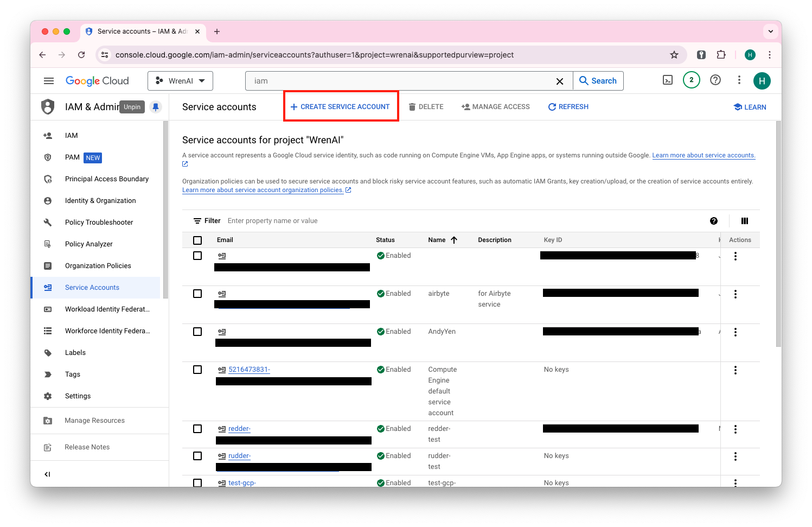The width and height of the screenshot is (812, 527).
Task: Reload the page in the browser
Action: pos(81,55)
